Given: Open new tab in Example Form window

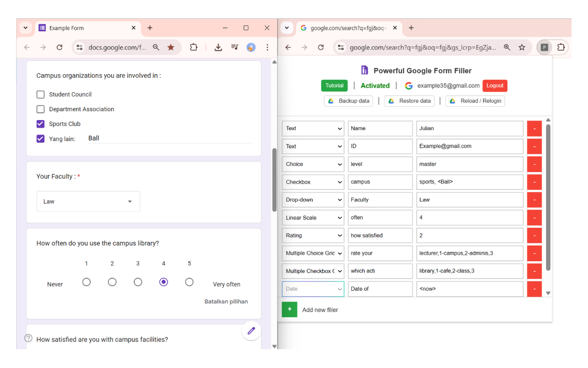Looking at the screenshot, I should click(150, 28).
